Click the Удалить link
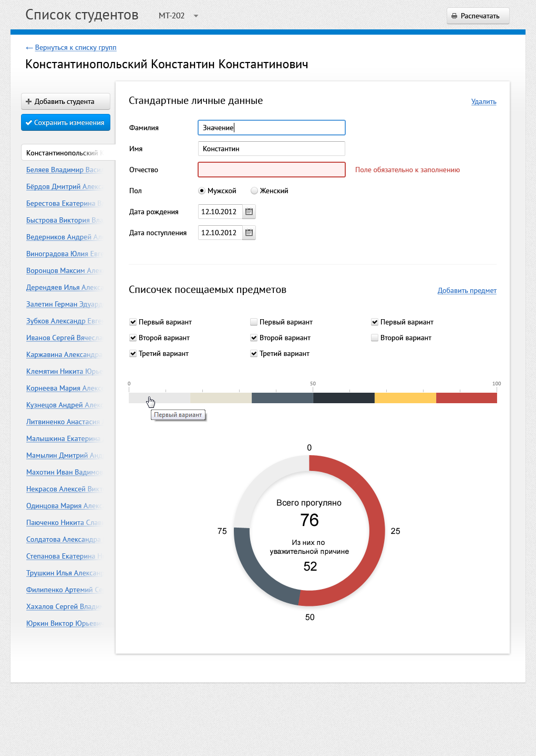Screen dimensions: 536x756 click(483, 102)
